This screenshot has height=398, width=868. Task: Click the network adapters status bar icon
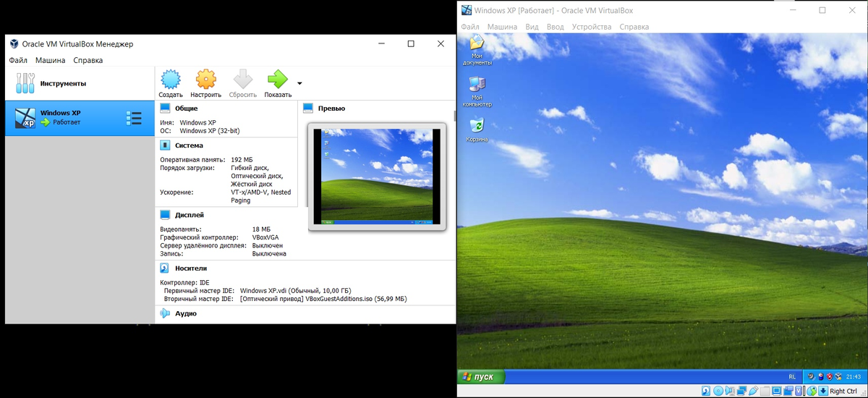point(741,391)
